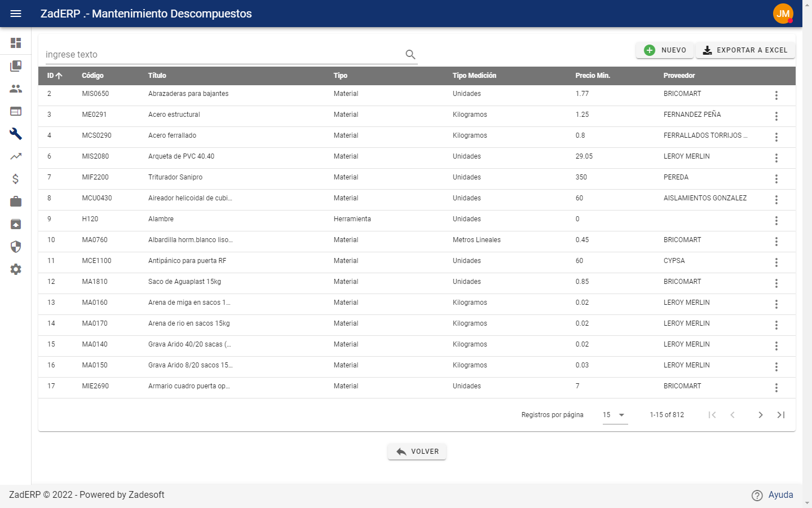
Task: Jump to the last page of records
Action: coord(781,415)
